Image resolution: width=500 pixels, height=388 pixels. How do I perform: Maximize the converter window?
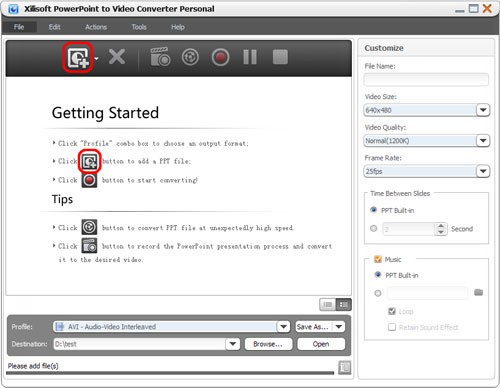473,9
